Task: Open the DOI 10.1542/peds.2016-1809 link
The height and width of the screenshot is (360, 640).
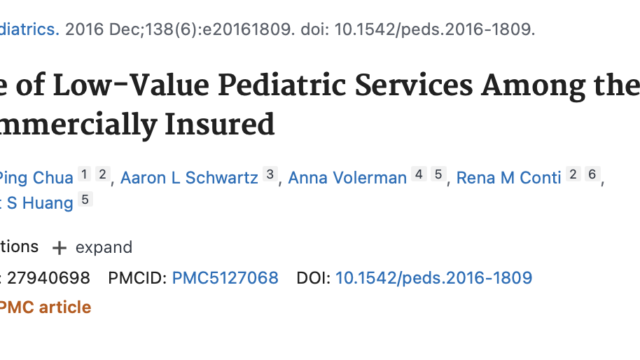Action: click(434, 278)
